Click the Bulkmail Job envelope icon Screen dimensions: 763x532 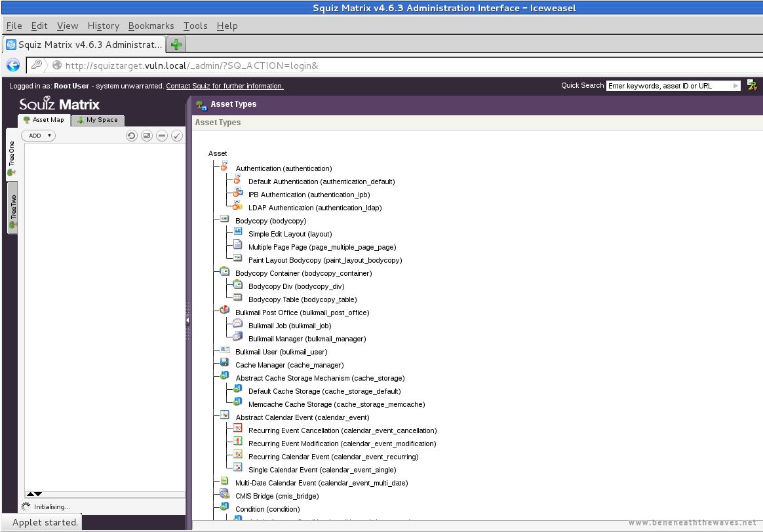click(x=237, y=324)
